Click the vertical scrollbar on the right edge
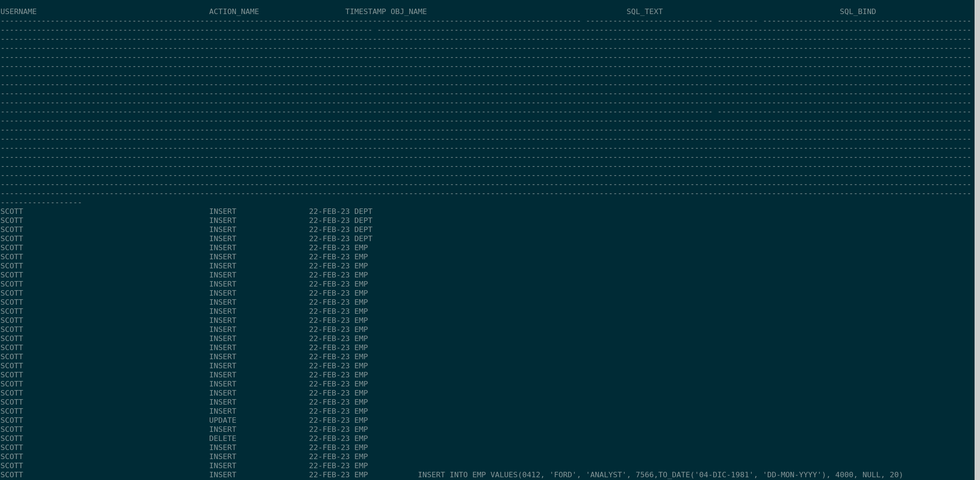 [977, 240]
